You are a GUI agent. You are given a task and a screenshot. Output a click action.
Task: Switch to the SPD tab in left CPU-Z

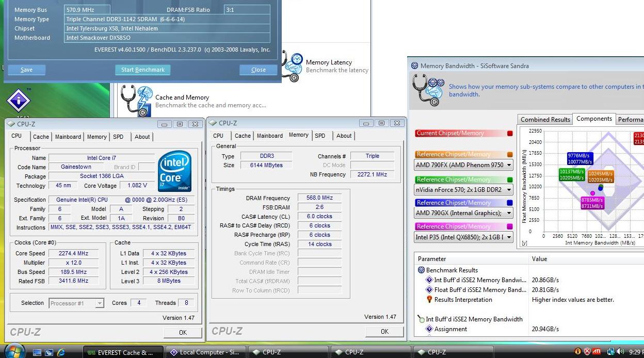tap(118, 137)
